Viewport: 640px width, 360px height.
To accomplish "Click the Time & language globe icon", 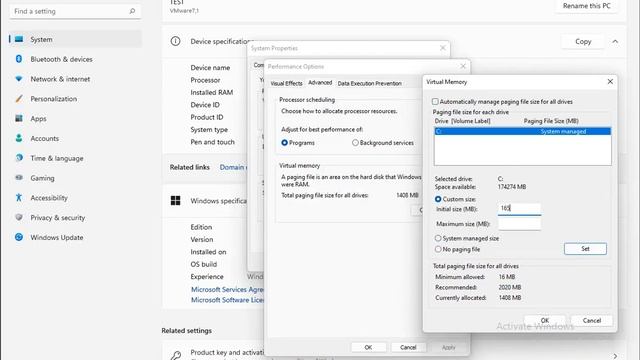I will (x=19, y=158).
